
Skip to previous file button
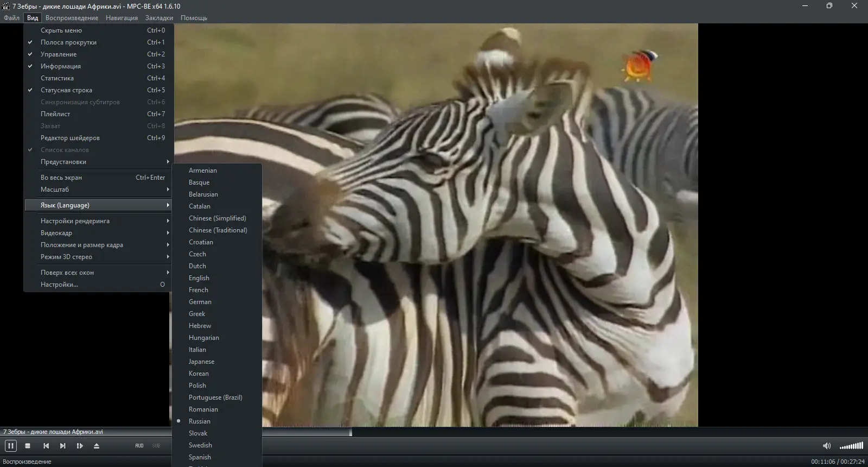pyautogui.click(x=46, y=446)
